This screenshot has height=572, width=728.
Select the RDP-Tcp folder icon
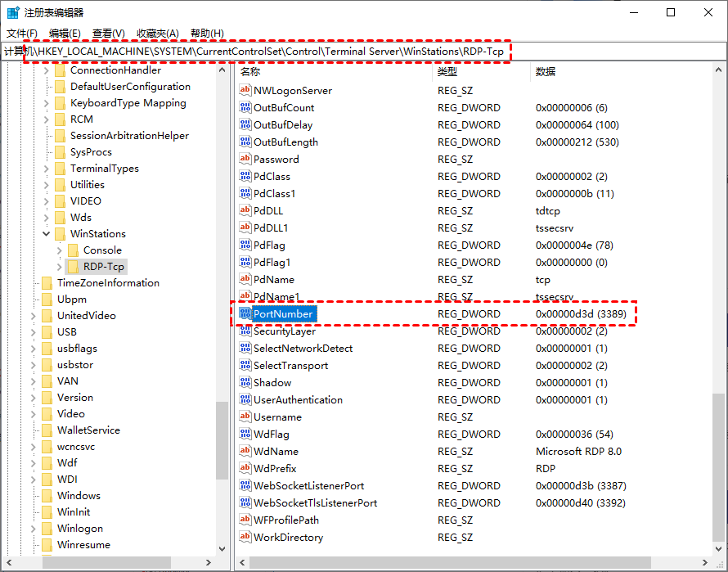pyautogui.click(x=73, y=267)
